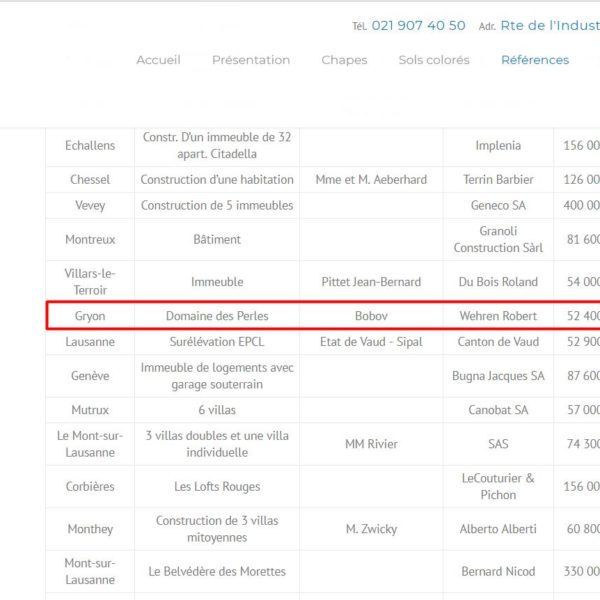
Task: Select the Les Lofts Rouges cell
Action: point(217,487)
